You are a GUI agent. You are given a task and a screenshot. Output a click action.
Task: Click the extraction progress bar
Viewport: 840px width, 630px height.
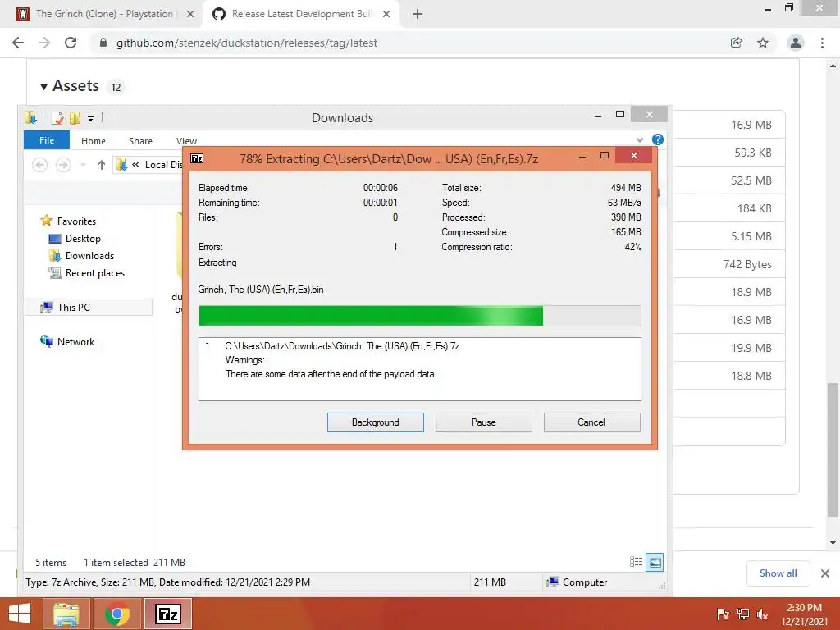419,316
